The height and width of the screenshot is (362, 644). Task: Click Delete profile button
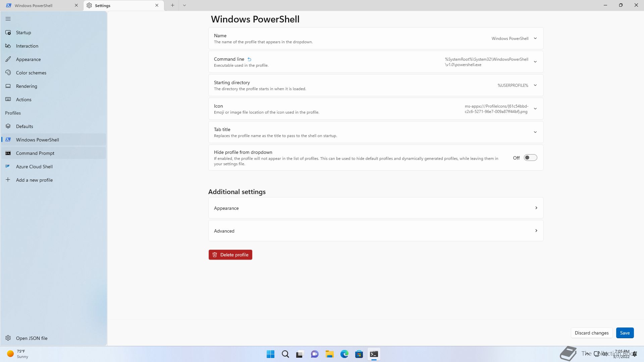coord(230,255)
